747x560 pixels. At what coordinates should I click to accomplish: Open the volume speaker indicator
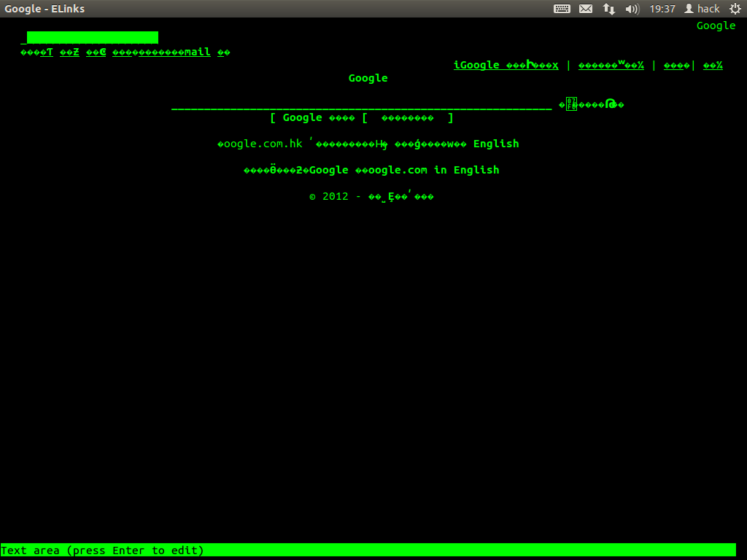tap(632, 9)
